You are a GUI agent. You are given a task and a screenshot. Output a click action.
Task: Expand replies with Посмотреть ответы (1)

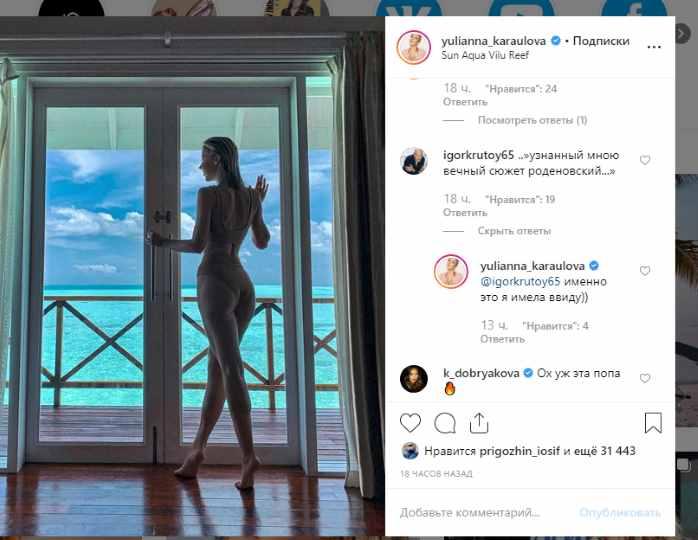532,120
